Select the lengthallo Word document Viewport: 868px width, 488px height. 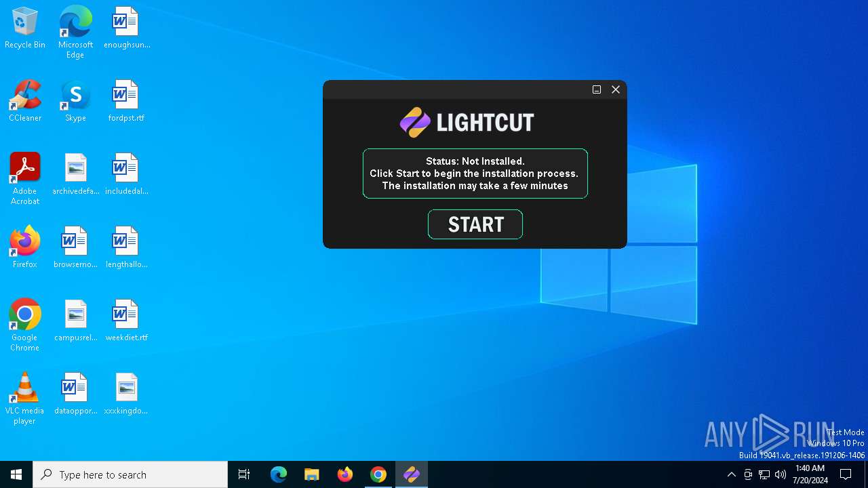coord(126,248)
